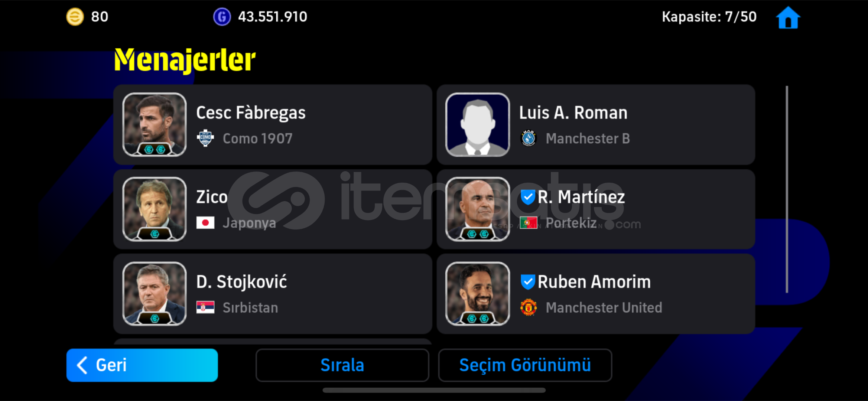Tap the Japan flag under Zico

tap(205, 223)
